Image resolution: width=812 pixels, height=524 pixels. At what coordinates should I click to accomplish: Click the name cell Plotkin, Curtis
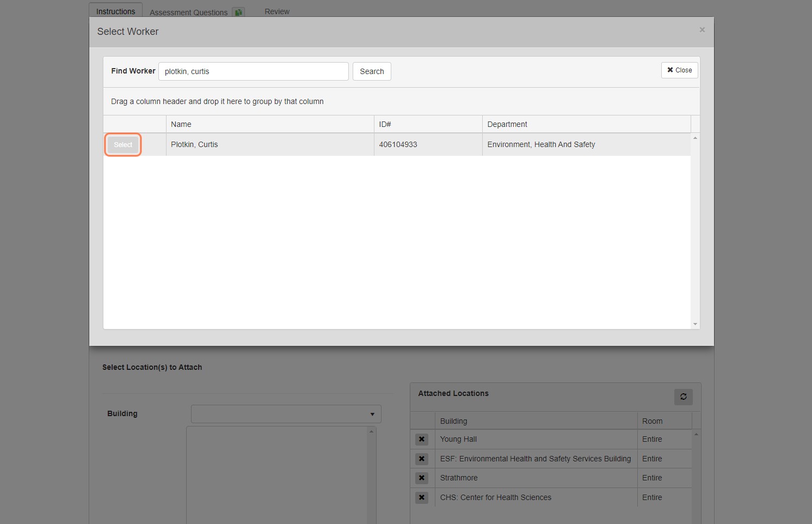click(270, 144)
